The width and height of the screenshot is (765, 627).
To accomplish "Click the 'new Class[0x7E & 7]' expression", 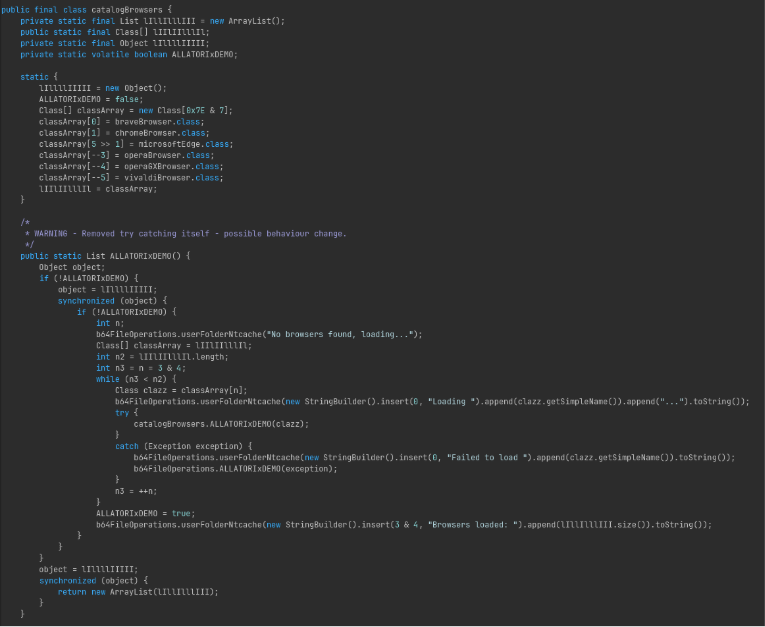I will [183, 111].
